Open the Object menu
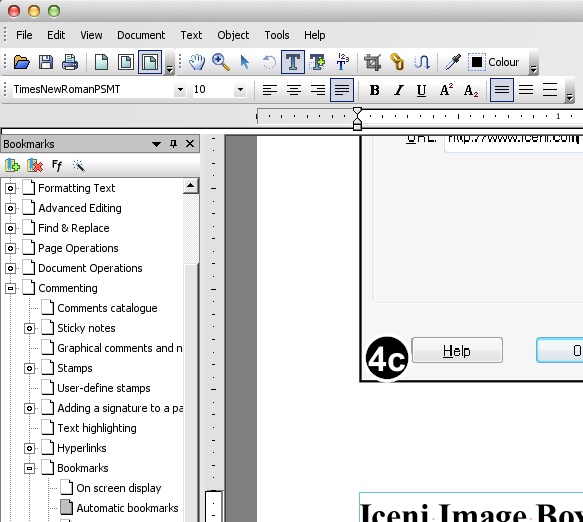 pos(233,35)
